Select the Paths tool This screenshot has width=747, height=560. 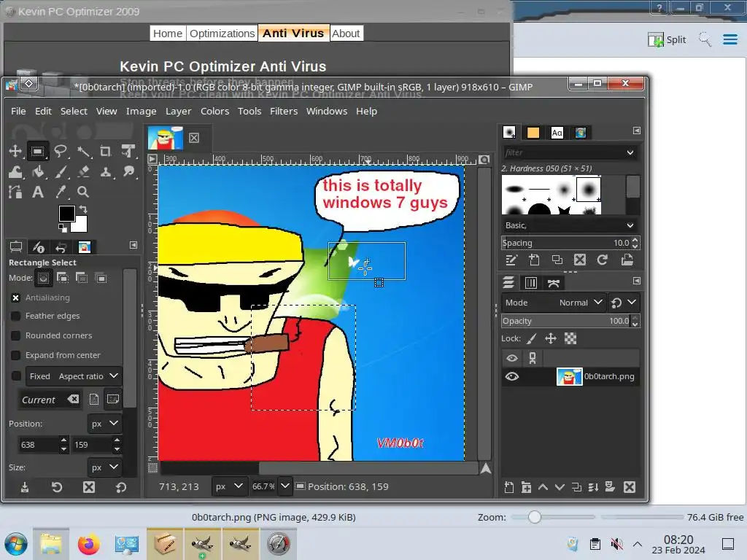pyautogui.click(x=15, y=192)
